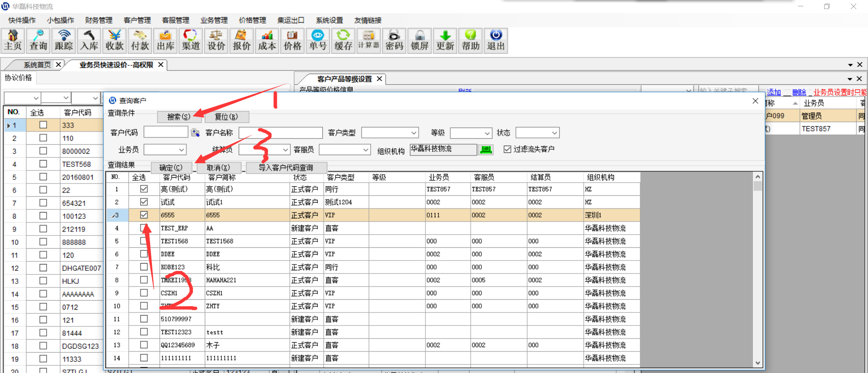This screenshot has width=868, height=373.
Task: Toggle the 过滤流失客户 checkbox
Action: click(x=507, y=149)
